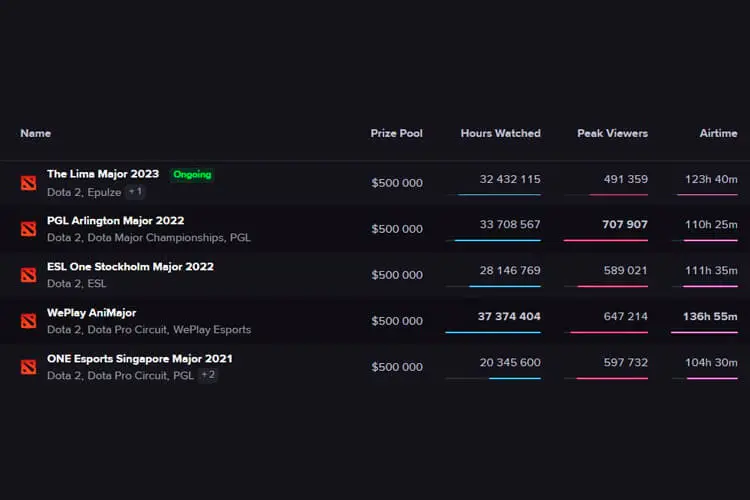Click the peak viewers value 647 214

coord(626,316)
